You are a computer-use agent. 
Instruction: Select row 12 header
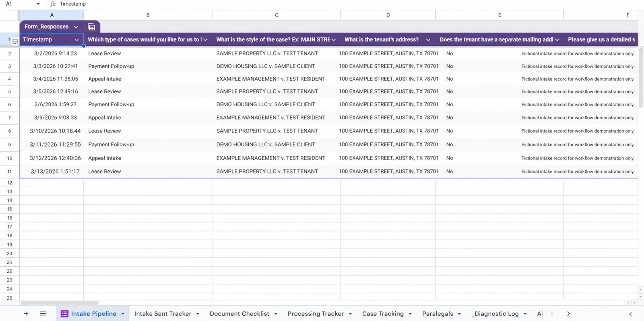click(x=10, y=183)
